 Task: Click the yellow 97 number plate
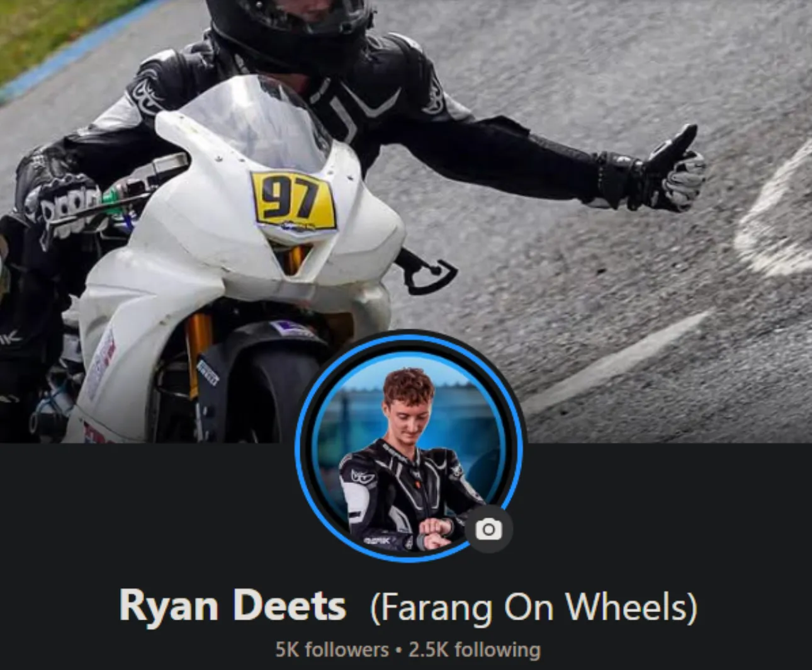pos(292,201)
